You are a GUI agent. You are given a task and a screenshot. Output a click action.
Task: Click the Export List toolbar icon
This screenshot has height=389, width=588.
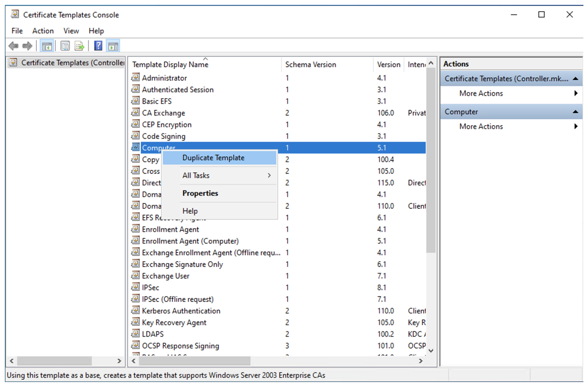pos(79,46)
